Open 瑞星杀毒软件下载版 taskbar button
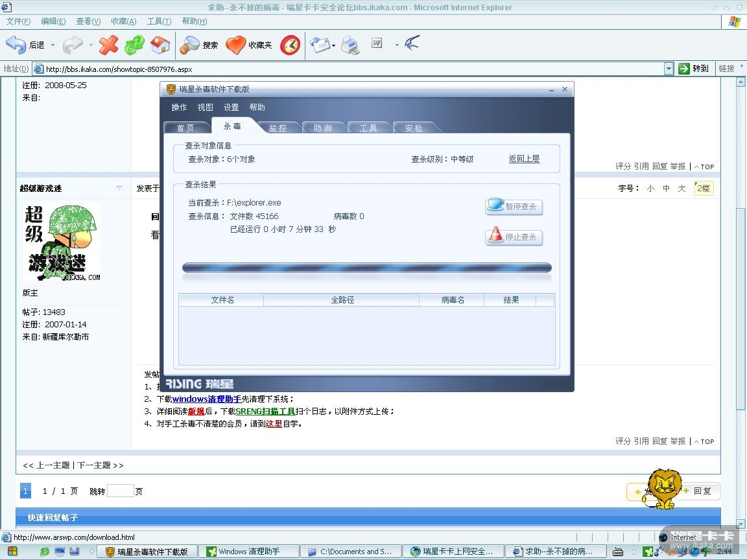The width and height of the screenshot is (747, 560). (x=147, y=552)
